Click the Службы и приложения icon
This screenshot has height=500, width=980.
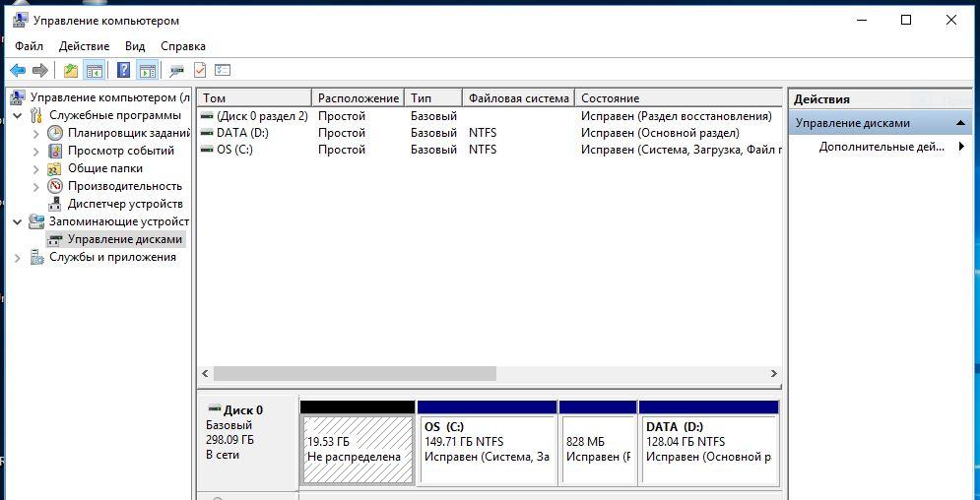coord(36,257)
